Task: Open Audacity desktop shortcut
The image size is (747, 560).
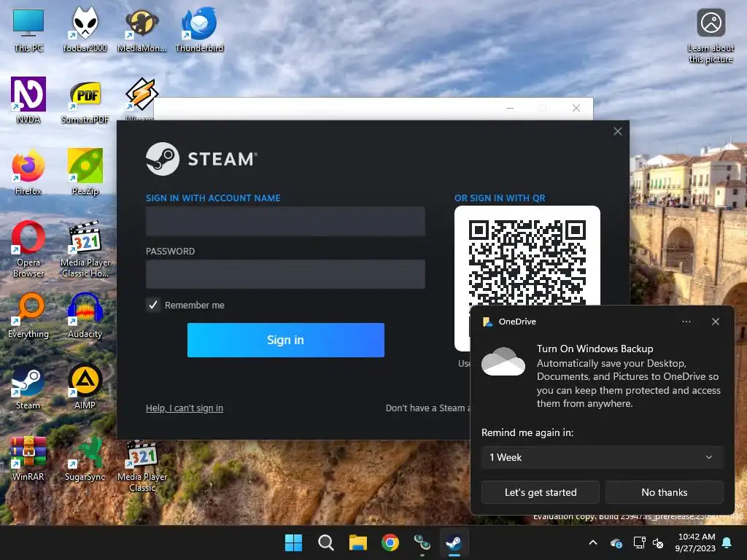Action: point(85,315)
